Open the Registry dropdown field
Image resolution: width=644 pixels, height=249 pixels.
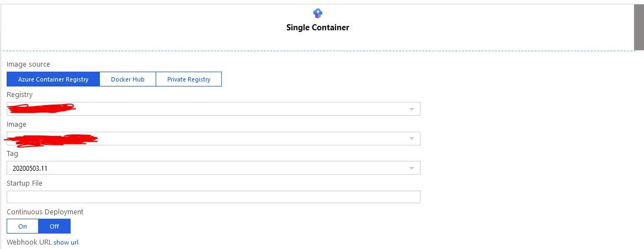pos(213,109)
